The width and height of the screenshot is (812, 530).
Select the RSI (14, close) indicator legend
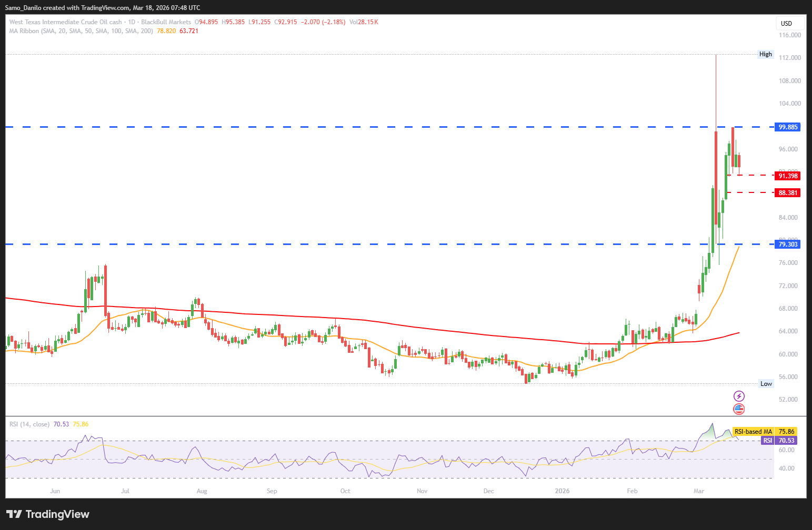click(x=29, y=424)
